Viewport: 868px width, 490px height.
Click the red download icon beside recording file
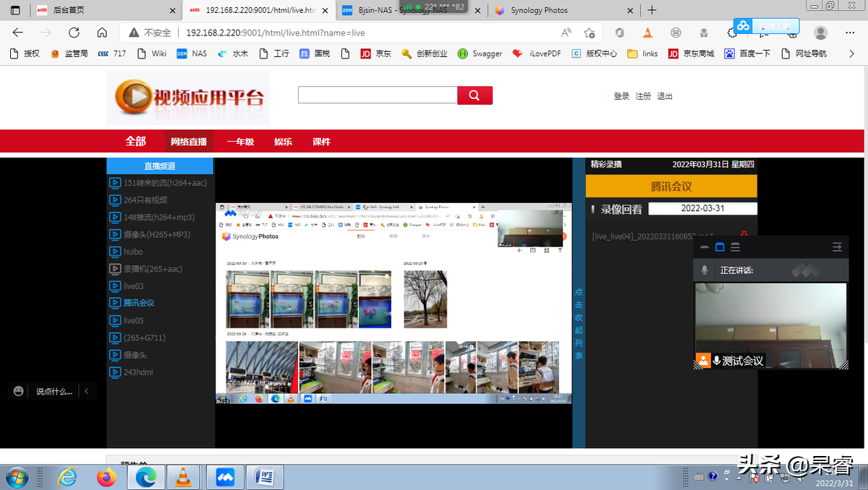(744, 235)
